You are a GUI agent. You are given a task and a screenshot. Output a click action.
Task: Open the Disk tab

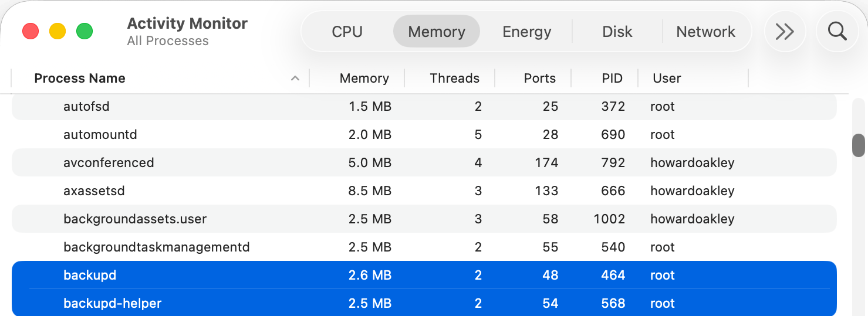(617, 32)
